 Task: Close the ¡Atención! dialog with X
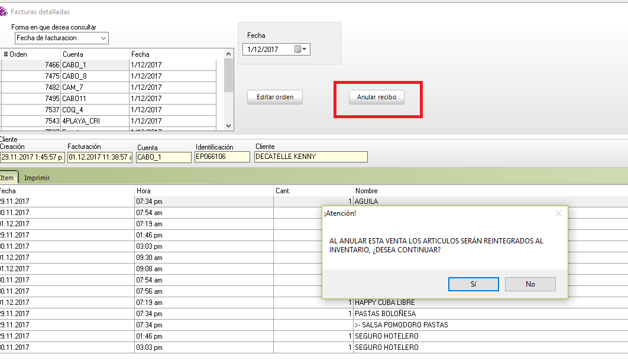559,213
